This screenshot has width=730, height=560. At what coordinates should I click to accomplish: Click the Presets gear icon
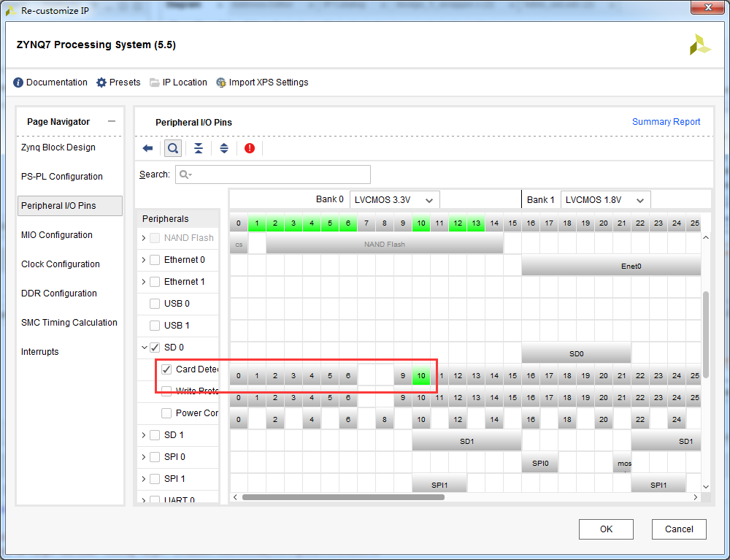pyautogui.click(x=101, y=83)
